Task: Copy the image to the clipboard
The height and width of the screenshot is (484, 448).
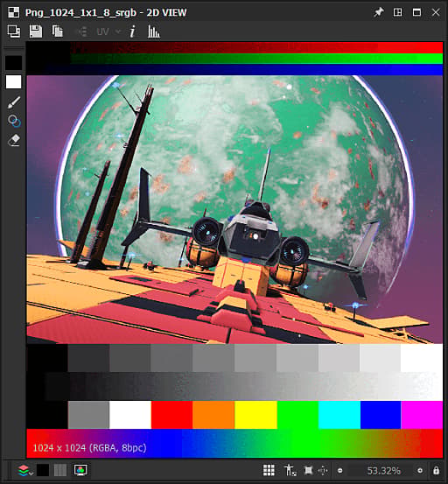Action: pos(58,32)
